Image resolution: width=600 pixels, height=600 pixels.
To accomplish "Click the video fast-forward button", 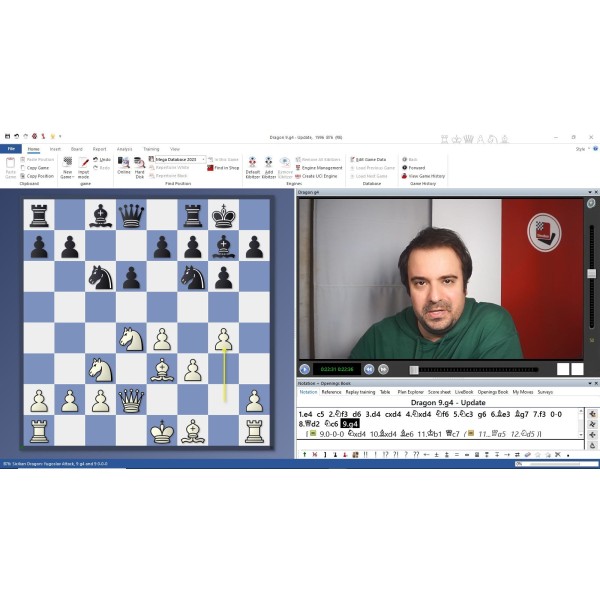I will 383,369.
